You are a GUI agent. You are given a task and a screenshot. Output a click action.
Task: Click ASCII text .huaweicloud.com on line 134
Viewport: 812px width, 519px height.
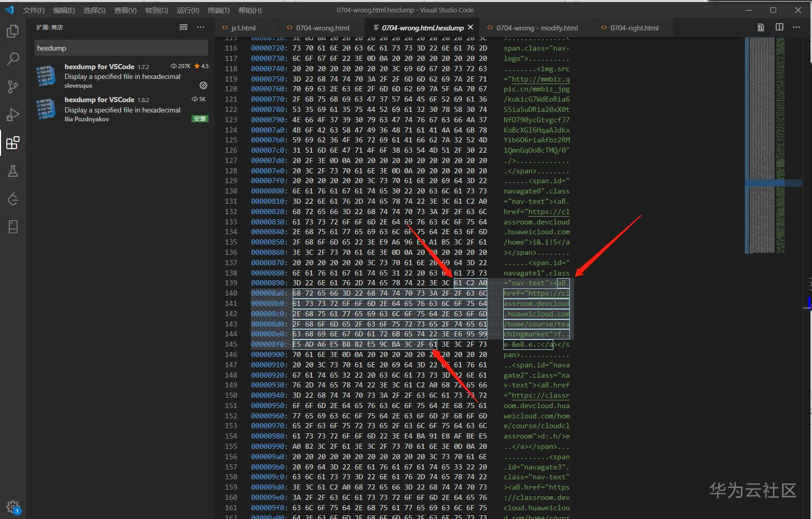tap(537, 232)
